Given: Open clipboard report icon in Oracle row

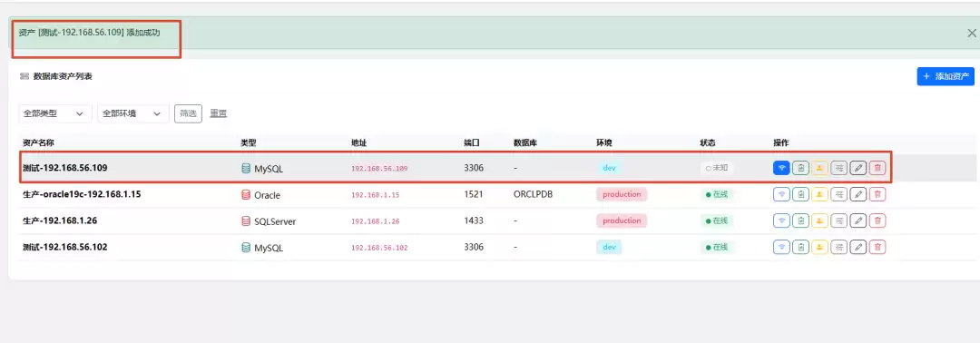Looking at the screenshot, I should coord(800,194).
